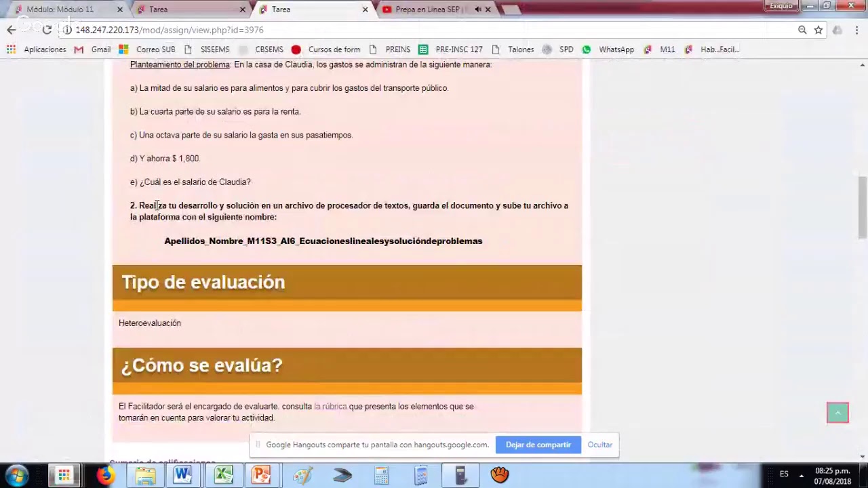Open the PRE-INSC 127 spreadsheet bookmark
The height and width of the screenshot is (488, 868).
(451, 49)
